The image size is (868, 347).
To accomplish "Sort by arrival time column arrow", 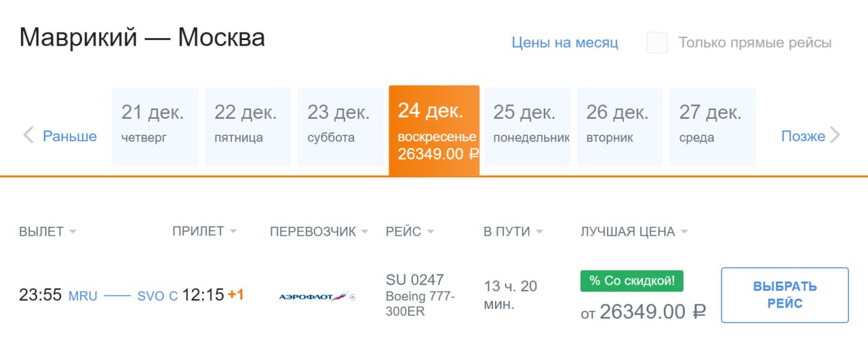I will (233, 232).
